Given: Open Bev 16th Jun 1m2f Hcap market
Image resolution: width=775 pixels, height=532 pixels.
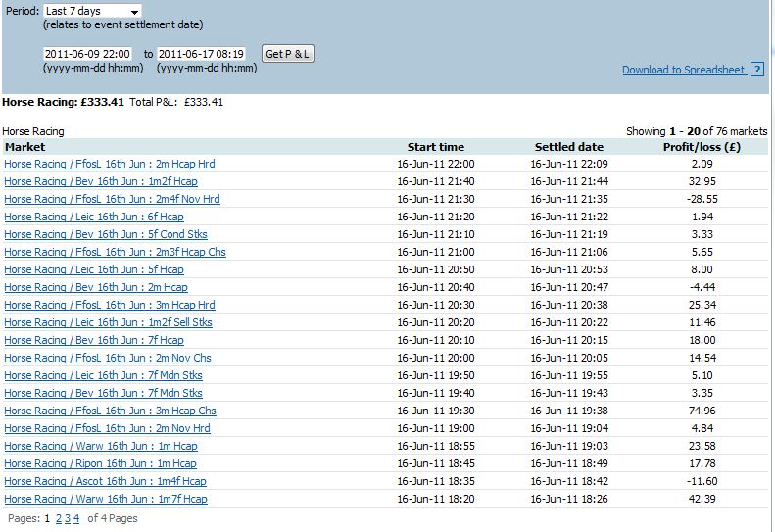Looking at the screenshot, I should tap(101, 181).
